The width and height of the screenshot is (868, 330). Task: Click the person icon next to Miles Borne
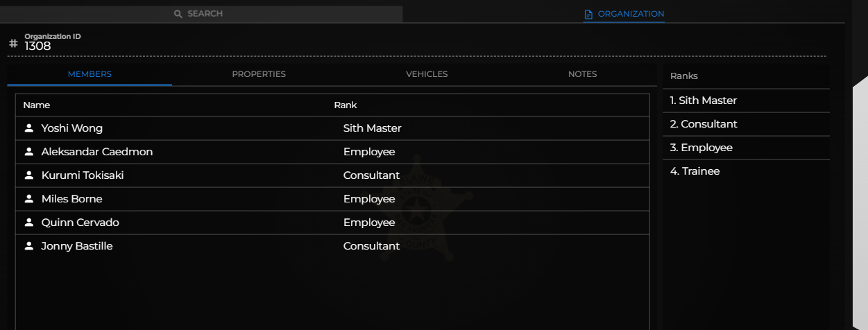[29, 199]
